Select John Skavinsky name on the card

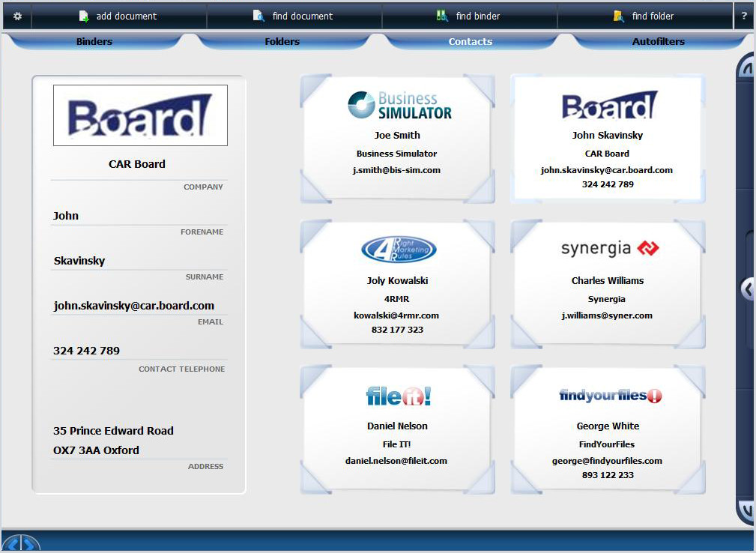tap(608, 136)
